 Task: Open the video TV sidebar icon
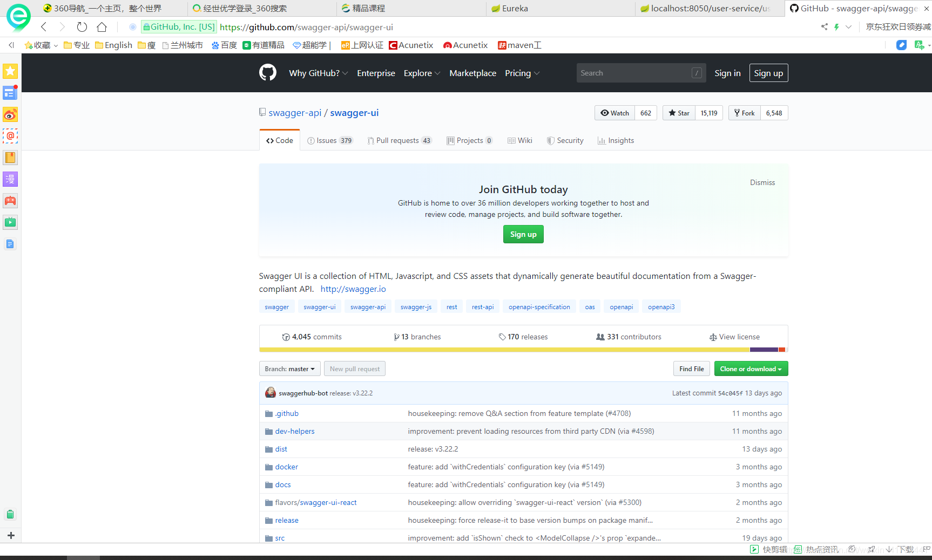10,222
